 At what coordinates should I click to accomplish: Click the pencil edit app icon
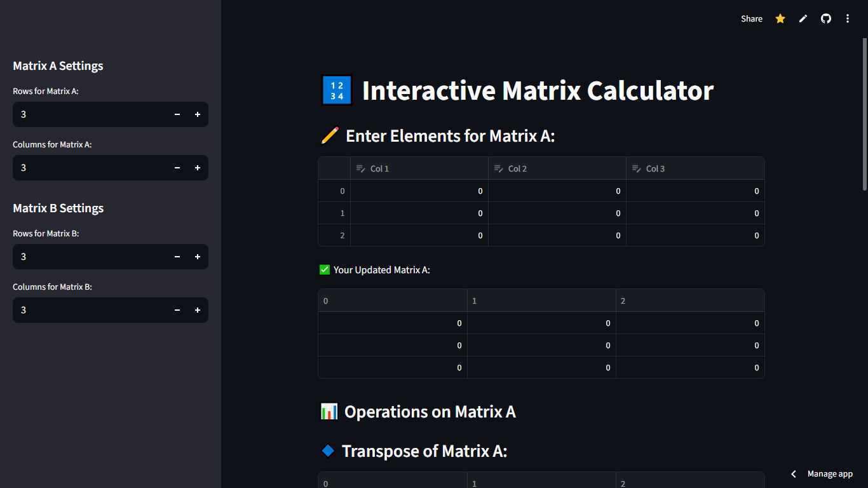pos(803,19)
